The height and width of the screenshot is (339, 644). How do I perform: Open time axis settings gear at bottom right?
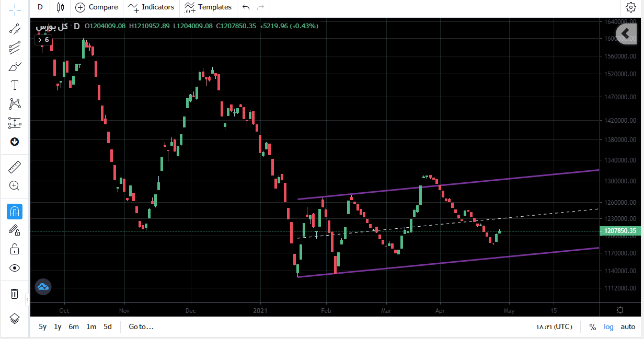pyautogui.click(x=620, y=310)
